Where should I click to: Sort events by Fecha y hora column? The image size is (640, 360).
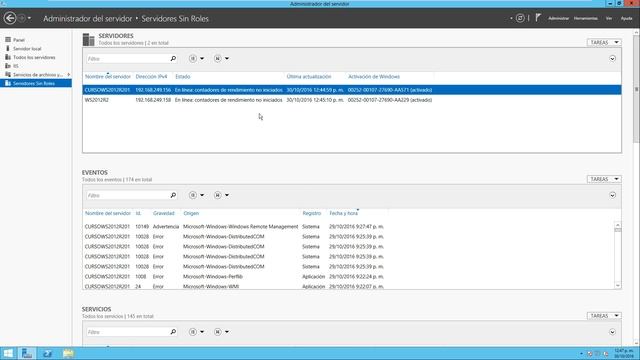pyautogui.click(x=344, y=213)
